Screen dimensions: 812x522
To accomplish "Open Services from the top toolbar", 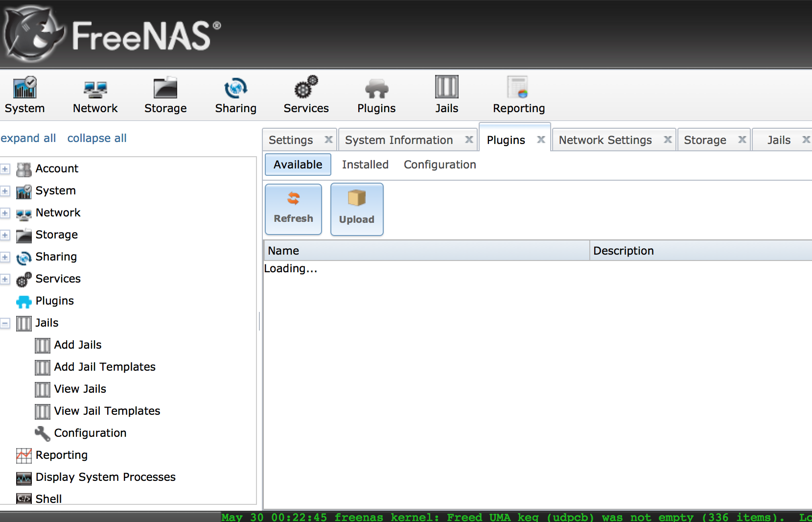I will click(306, 95).
